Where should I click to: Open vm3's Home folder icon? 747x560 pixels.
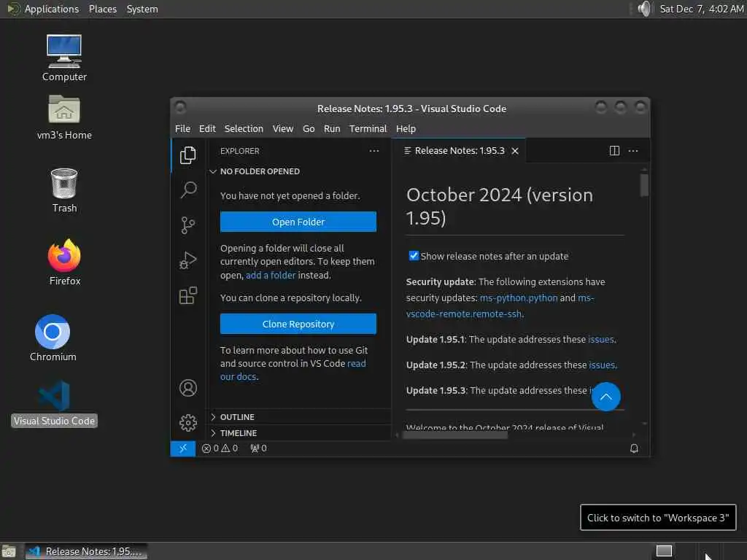click(x=64, y=117)
